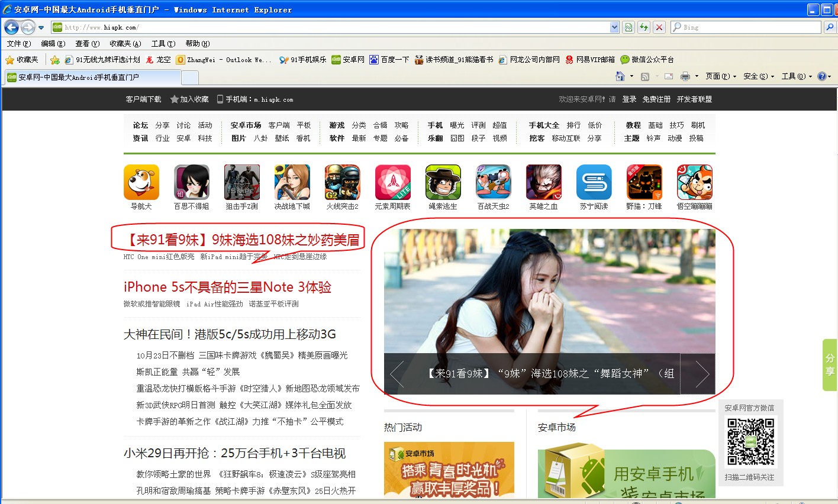This screenshot has height=504, width=838.
Task: Open the 编辑(E) menu
Action: click(53, 44)
